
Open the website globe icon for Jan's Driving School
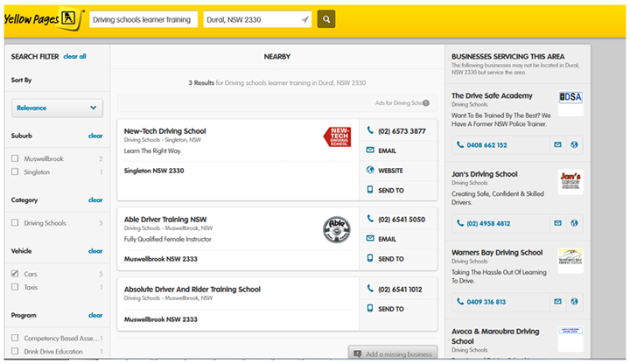tap(574, 223)
